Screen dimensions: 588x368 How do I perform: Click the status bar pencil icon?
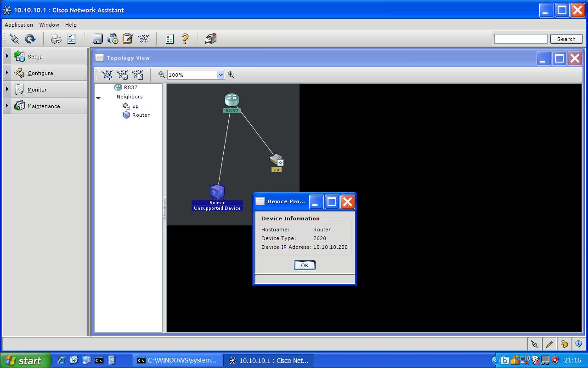click(x=549, y=344)
